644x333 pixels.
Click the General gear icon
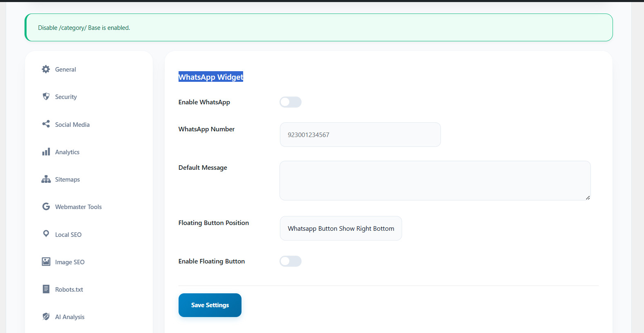pos(46,69)
